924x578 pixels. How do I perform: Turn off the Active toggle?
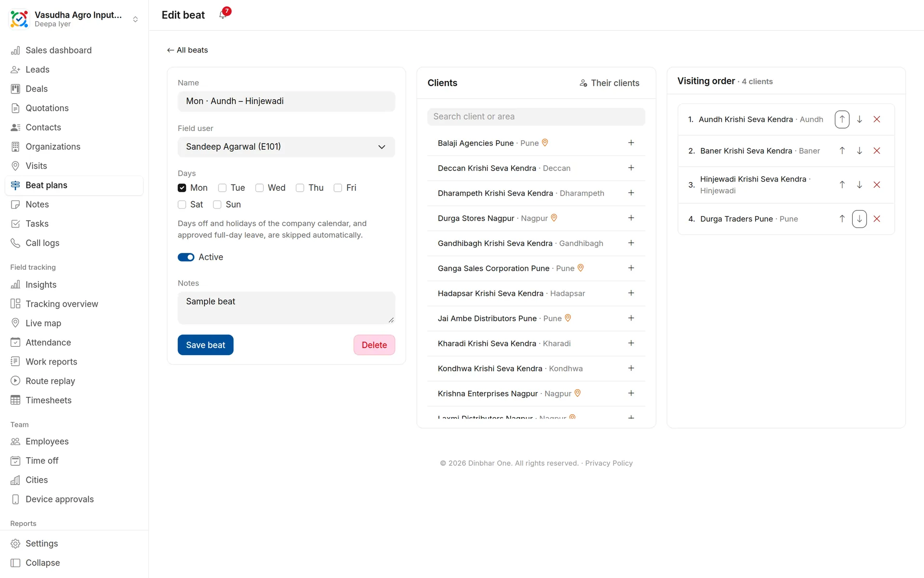tap(186, 257)
